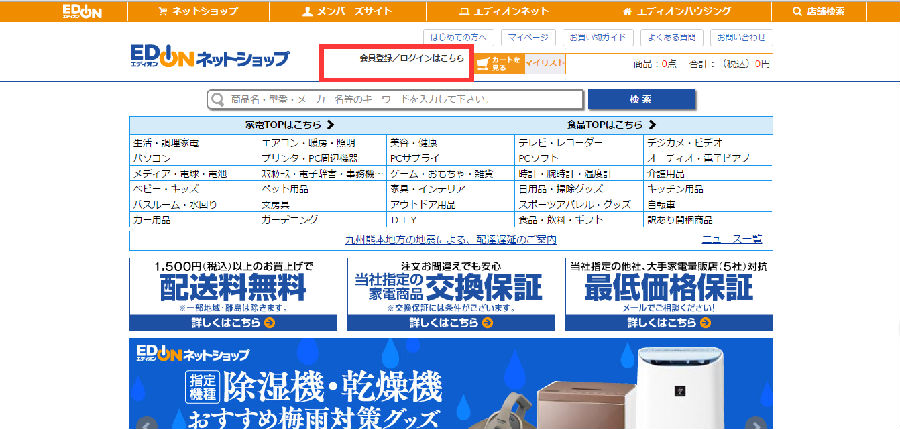Select category メディア・電球・電池
The width and height of the screenshot is (900, 429).
[180, 173]
